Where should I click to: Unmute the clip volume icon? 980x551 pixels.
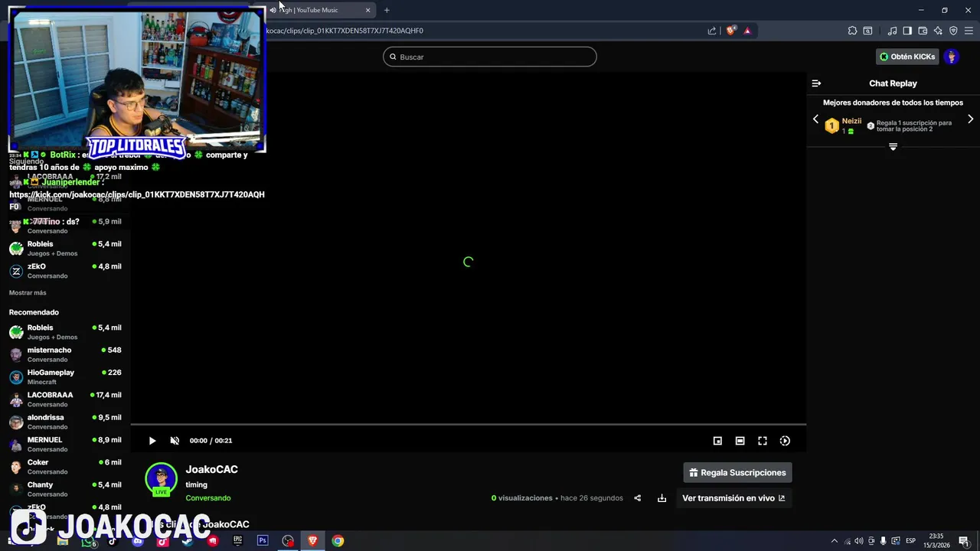[175, 441]
